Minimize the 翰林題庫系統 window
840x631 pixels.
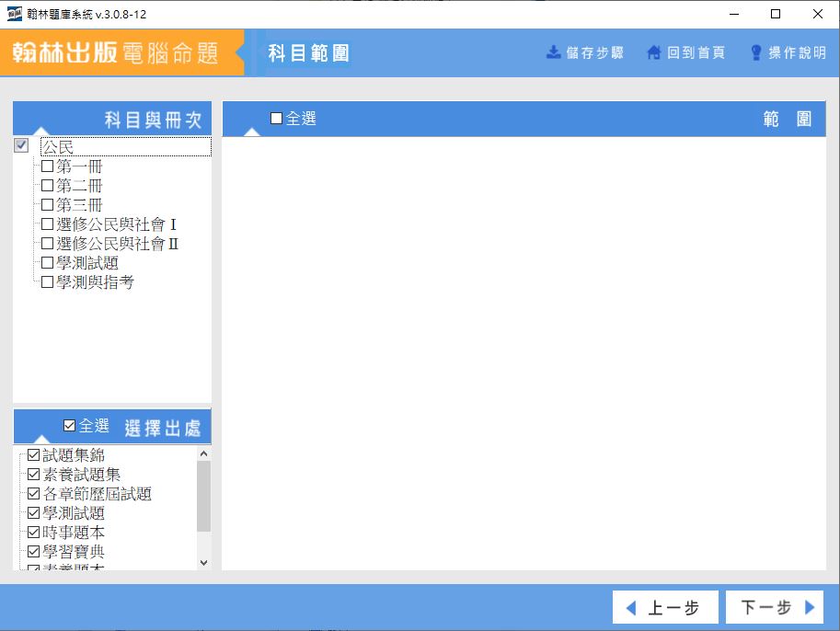click(734, 14)
